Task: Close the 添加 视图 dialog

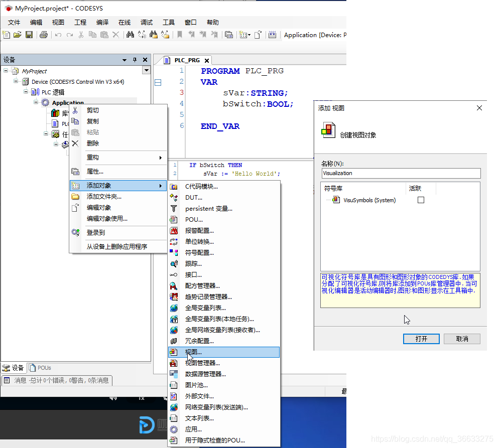Action: point(479,108)
